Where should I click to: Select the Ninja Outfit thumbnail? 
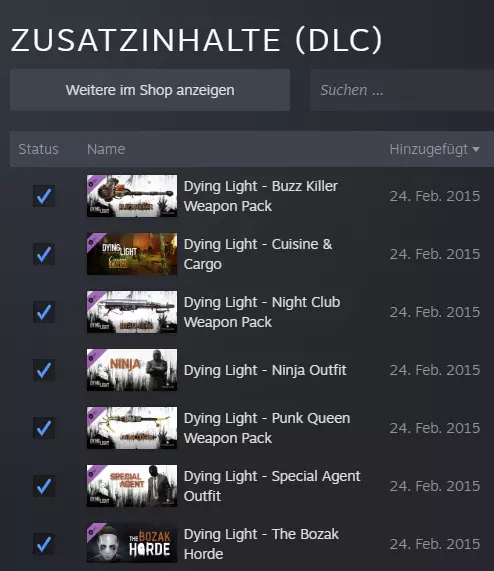pyautogui.click(x=132, y=370)
